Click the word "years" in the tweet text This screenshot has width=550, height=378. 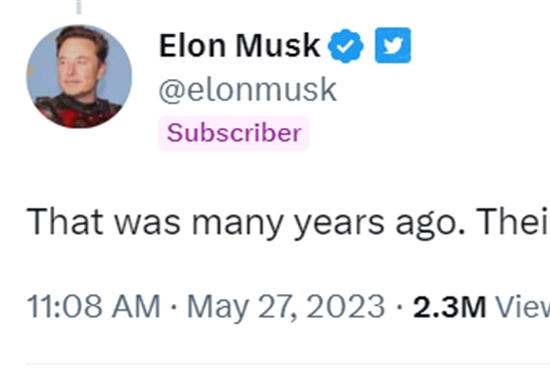click(339, 225)
